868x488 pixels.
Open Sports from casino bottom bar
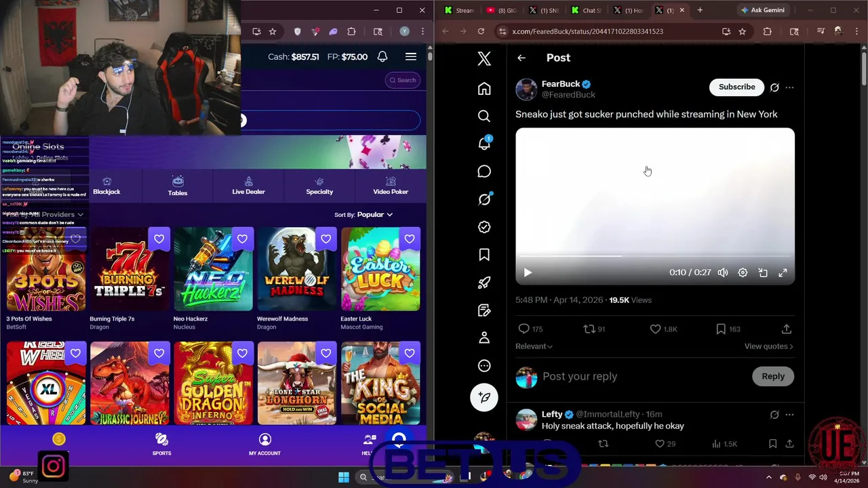click(x=161, y=445)
